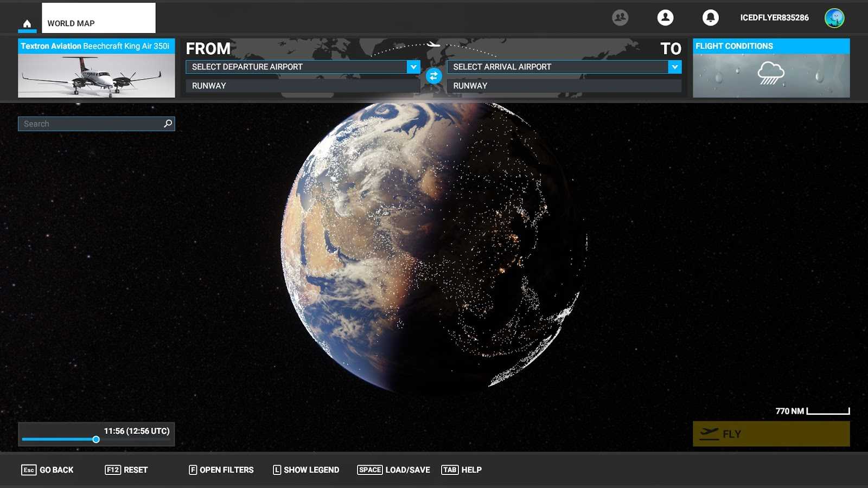Click the time of day slider handle
Viewport: 868px width, 488px height.
click(96, 440)
